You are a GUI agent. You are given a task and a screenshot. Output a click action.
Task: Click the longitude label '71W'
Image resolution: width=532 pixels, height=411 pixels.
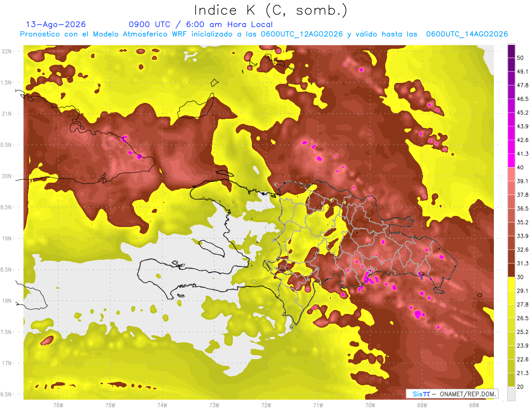coord(318,405)
